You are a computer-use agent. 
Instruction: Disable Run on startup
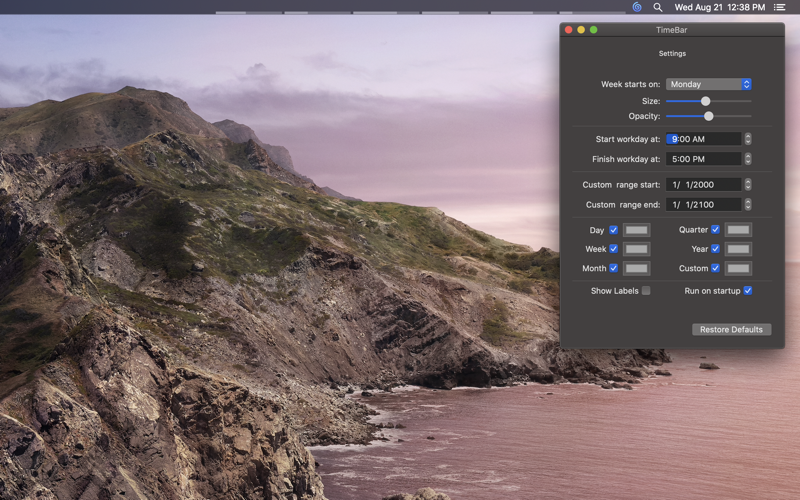[x=747, y=291]
